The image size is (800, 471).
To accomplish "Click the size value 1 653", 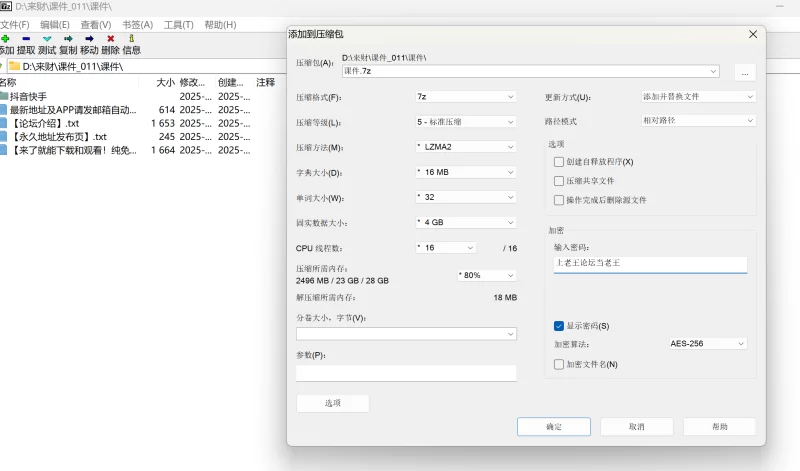I will tap(163, 123).
